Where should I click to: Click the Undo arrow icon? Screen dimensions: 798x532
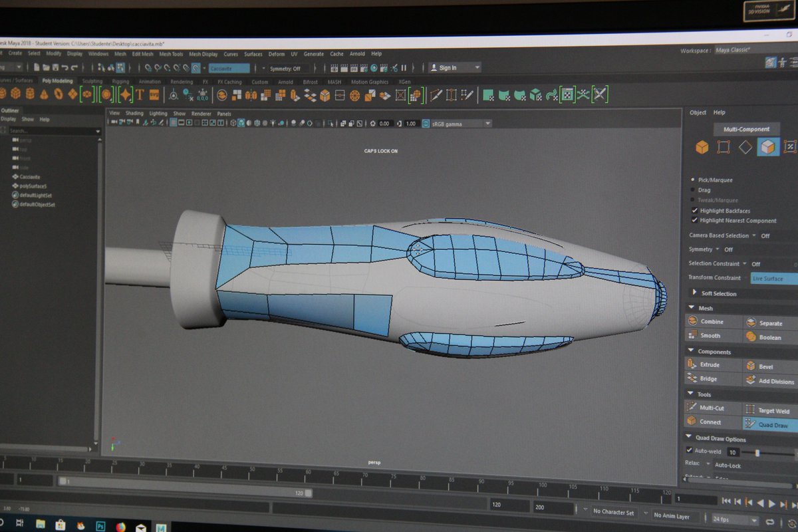coord(65,67)
